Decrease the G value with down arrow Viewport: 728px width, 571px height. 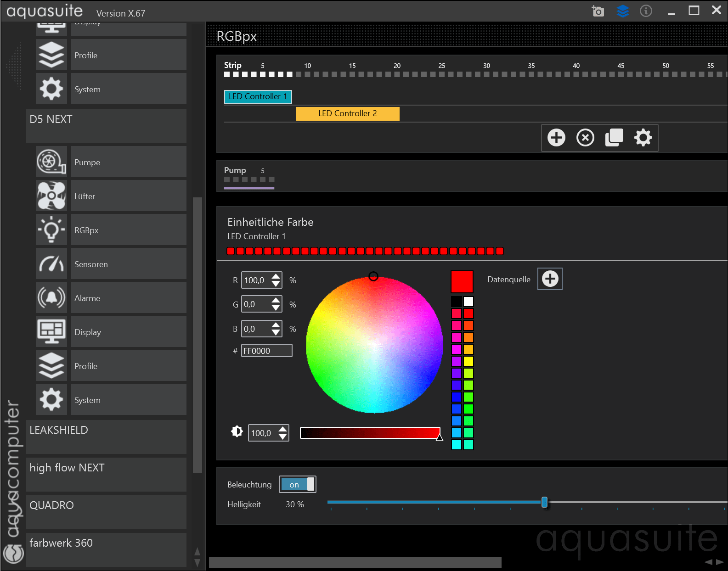point(276,308)
